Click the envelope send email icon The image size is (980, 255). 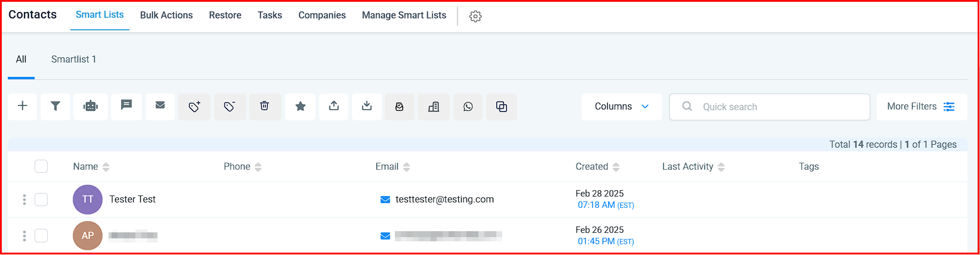click(160, 105)
